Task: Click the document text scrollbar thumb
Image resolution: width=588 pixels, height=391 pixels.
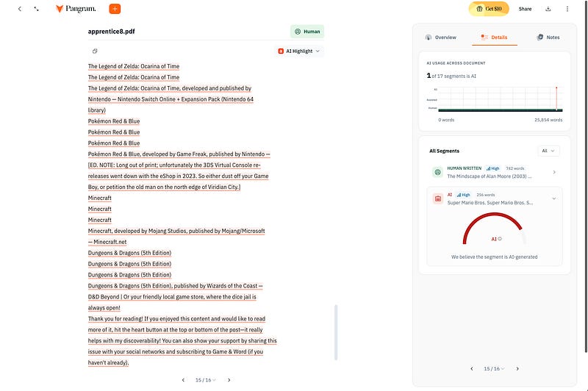Action: click(336, 332)
